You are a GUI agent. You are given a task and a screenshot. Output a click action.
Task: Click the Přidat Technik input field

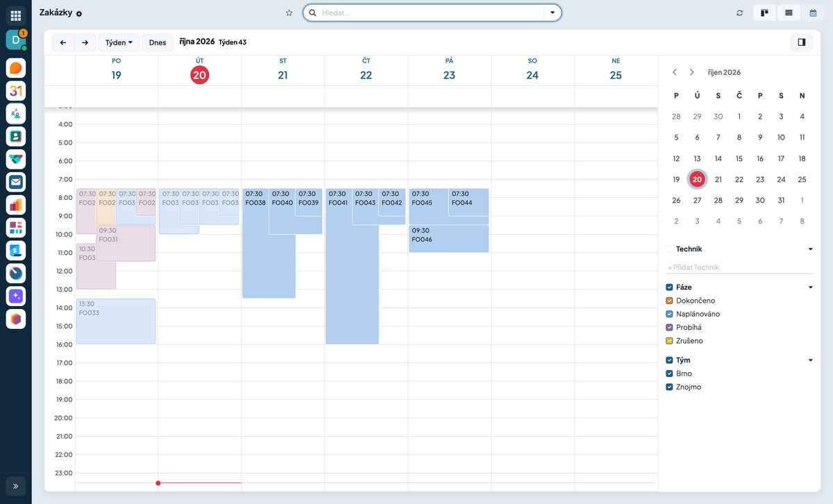(x=739, y=267)
